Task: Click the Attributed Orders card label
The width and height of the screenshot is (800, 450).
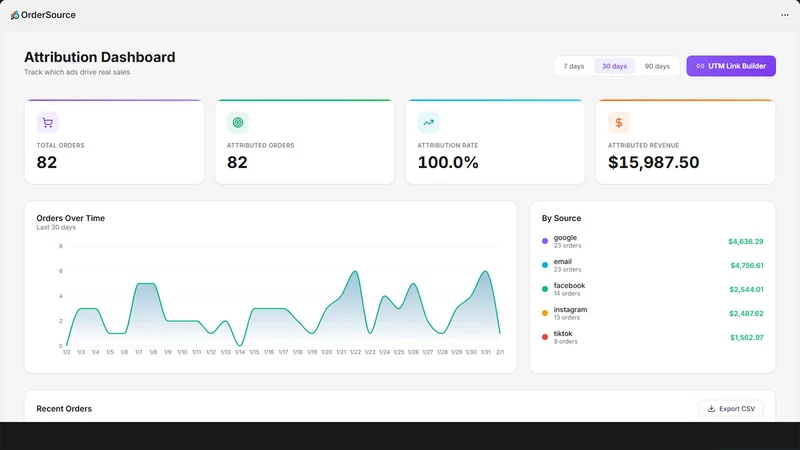Action: 260,145
